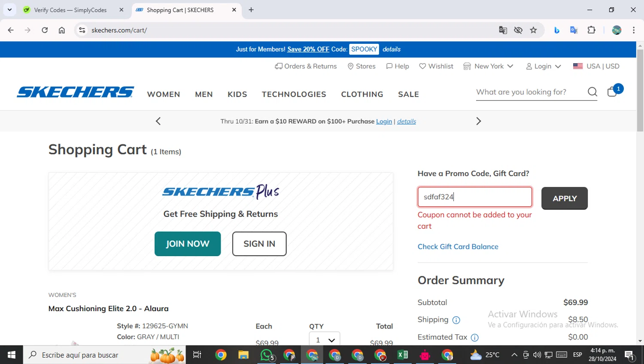The width and height of the screenshot is (644, 364).
Task: Open Chrome three-dot menu
Action: [634, 30]
